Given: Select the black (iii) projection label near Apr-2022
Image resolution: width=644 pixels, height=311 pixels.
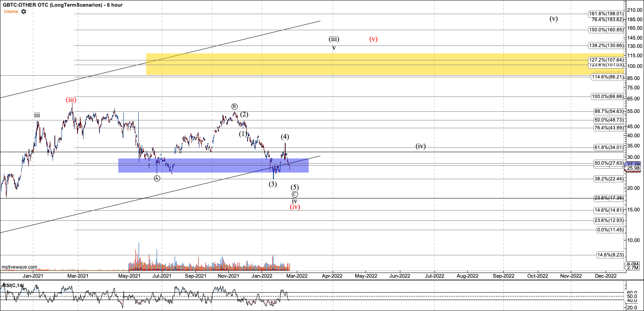Looking at the screenshot, I should (x=334, y=39).
